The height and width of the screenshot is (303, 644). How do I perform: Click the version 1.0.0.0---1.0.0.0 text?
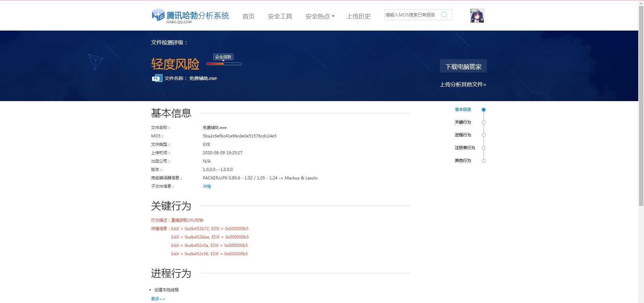click(x=218, y=170)
